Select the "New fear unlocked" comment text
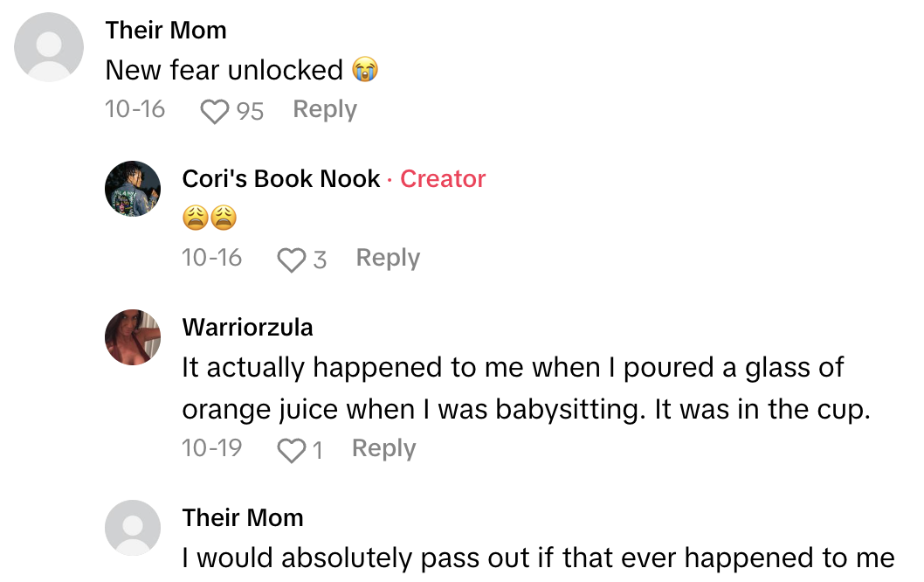Image resolution: width=924 pixels, height=582 pixels. coord(224,71)
